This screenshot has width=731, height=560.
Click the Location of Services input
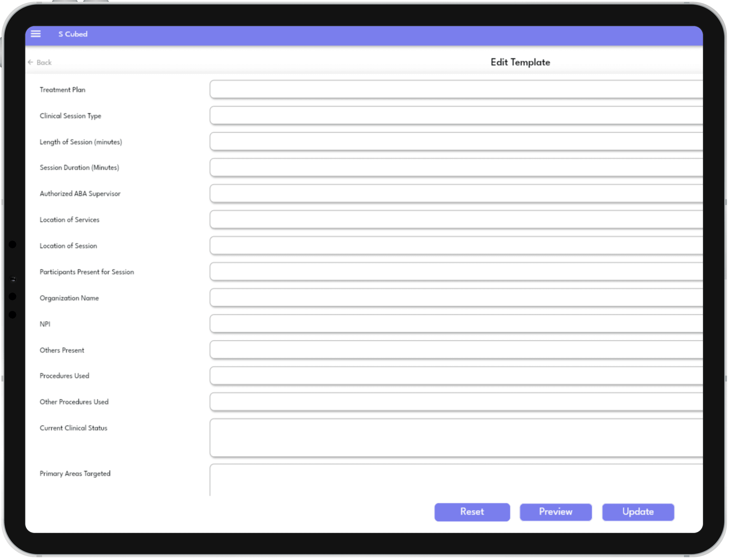tap(456, 219)
